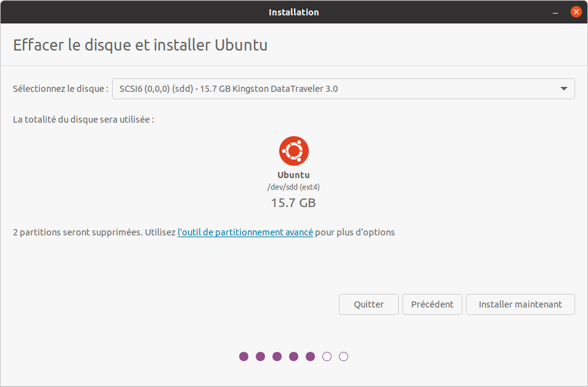This screenshot has height=387, width=588.
Task: Click the Sélectionnez le disque label
Action: (60, 89)
